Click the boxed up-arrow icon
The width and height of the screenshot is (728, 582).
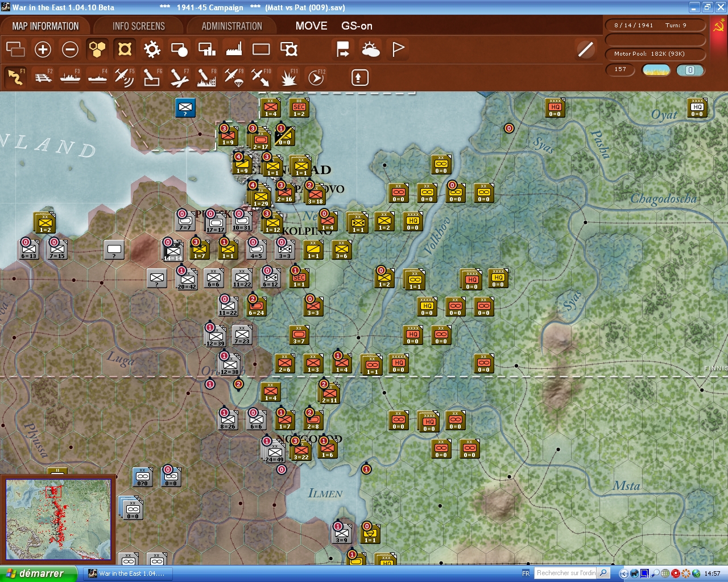coord(359,77)
